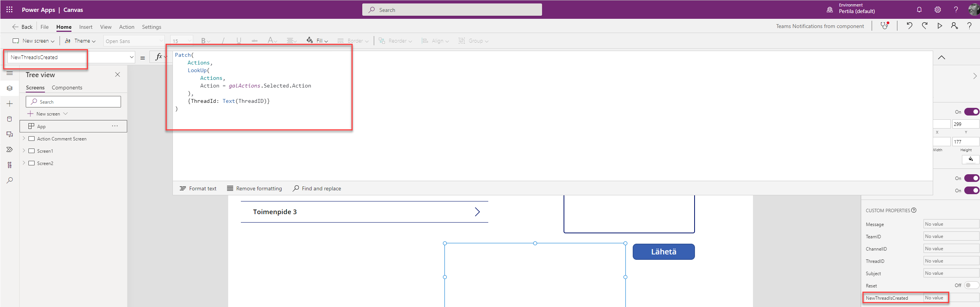The width and height of the screenshot is (980, 307).
Task: Click the Insert plus icon in sidebar
Action: click(x=10, y=104)
